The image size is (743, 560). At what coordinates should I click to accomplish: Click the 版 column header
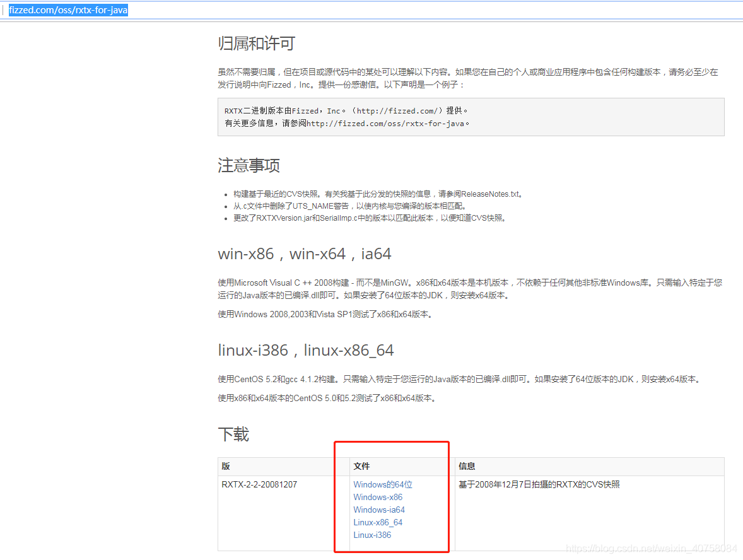(226, 466)
